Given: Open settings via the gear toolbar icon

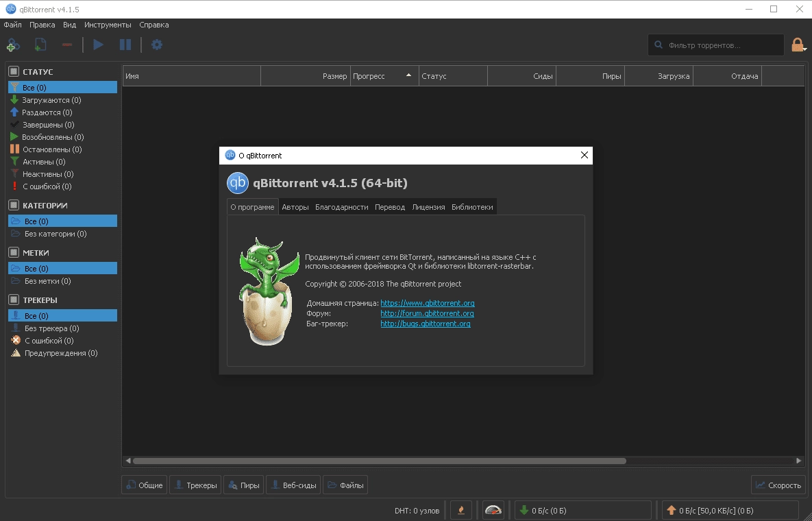Looking at the screenshot, I should click(156, 45).
